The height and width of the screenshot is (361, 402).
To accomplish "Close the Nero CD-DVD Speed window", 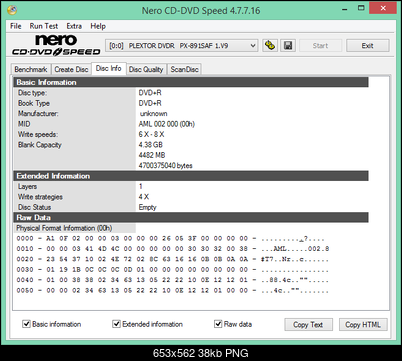I will tap(383, 8).
